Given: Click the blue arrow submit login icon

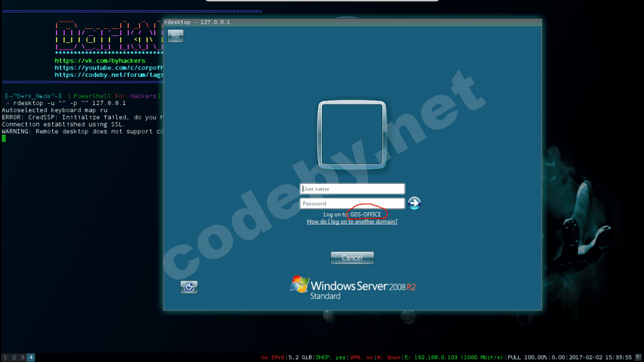Looking at the screenshot, I should coord(414,203).
